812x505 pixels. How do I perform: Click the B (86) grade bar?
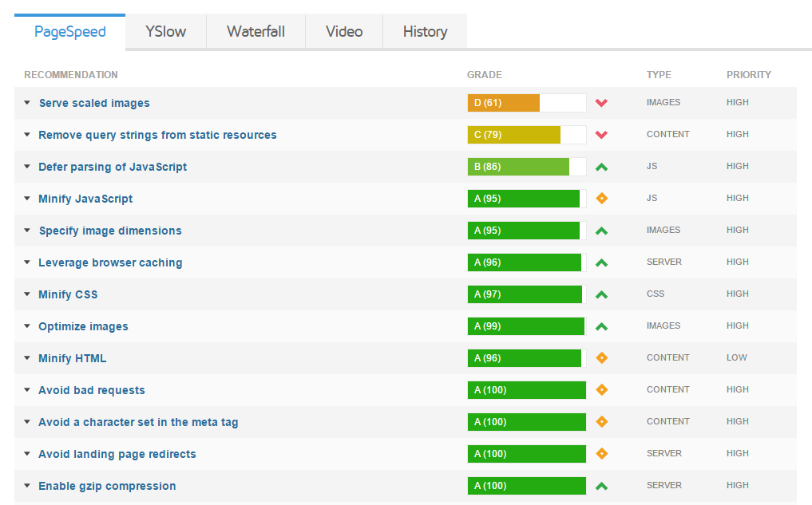pos(527,167)
